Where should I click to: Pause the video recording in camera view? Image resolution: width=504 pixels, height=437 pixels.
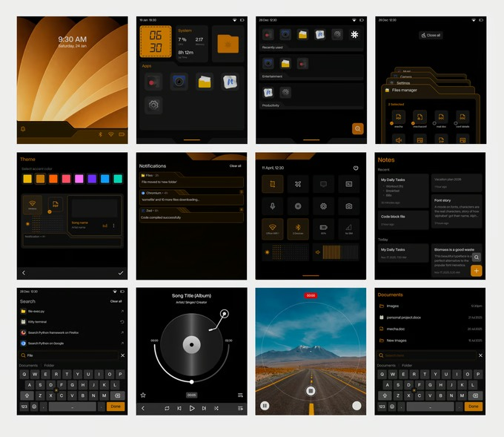265,406
